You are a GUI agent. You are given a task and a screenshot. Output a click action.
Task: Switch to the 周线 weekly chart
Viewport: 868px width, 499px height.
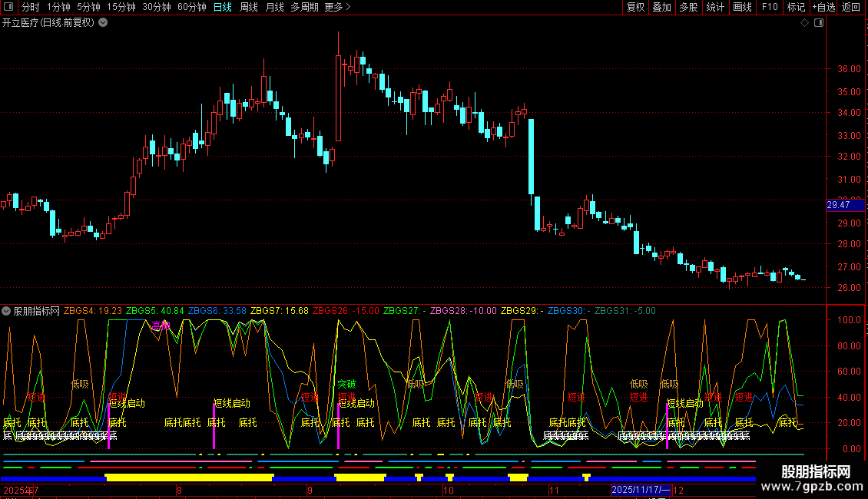(x=249, y=7)
